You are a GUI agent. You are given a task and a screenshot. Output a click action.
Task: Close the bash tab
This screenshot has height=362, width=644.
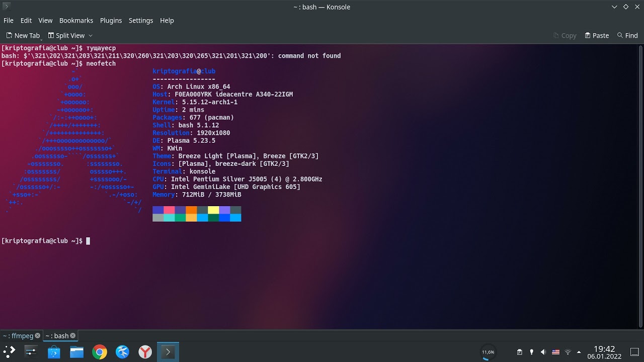point(72,336)
